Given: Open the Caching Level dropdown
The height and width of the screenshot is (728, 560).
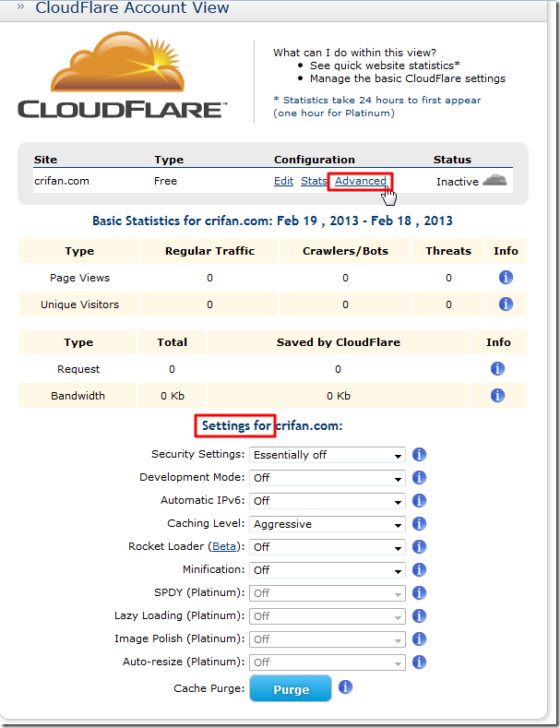Looking at the screenshot, I should point(328,524).
